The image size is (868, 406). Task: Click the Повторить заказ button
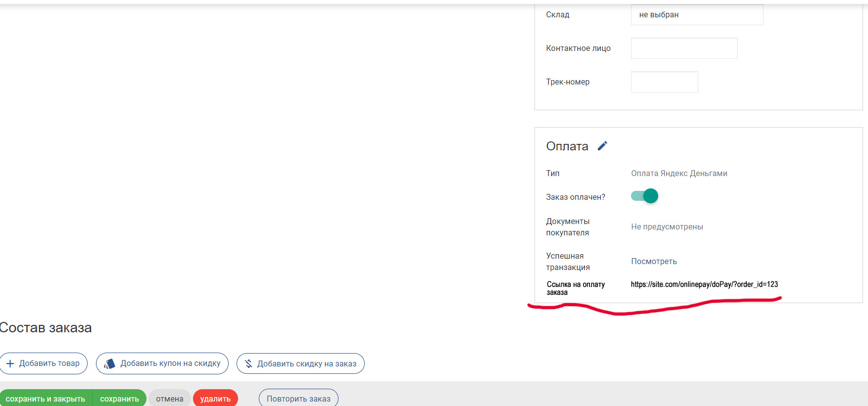tap(298, 399)
